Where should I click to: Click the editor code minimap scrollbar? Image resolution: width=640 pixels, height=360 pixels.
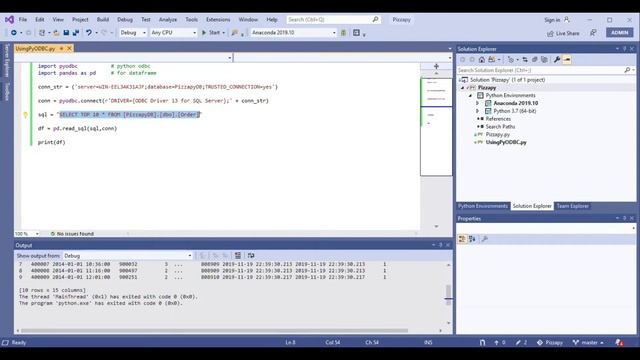tap(436, 127)
